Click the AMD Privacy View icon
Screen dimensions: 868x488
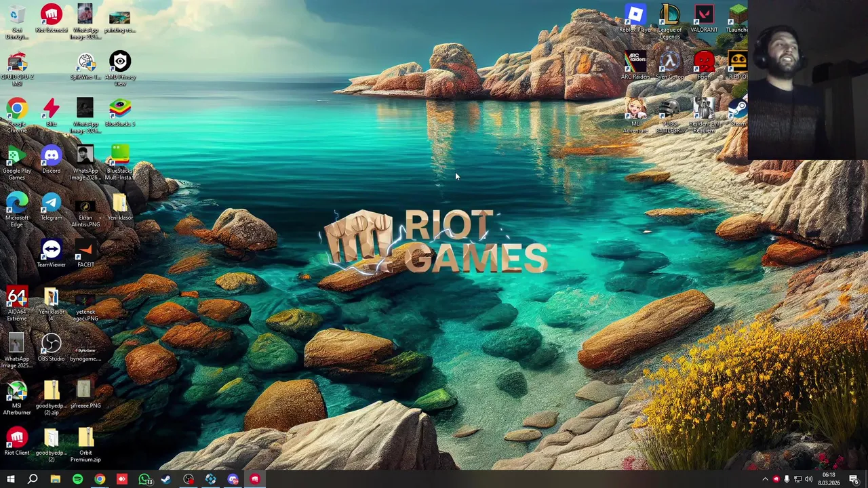(120, 68)
